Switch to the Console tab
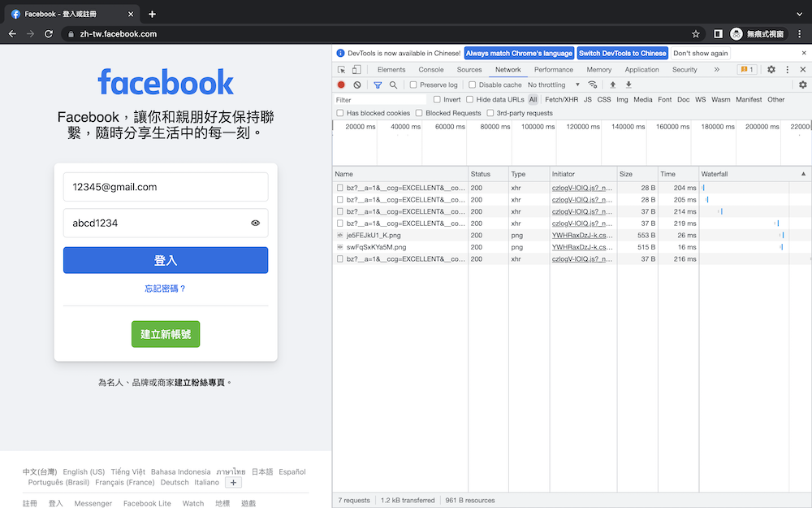 431,69
